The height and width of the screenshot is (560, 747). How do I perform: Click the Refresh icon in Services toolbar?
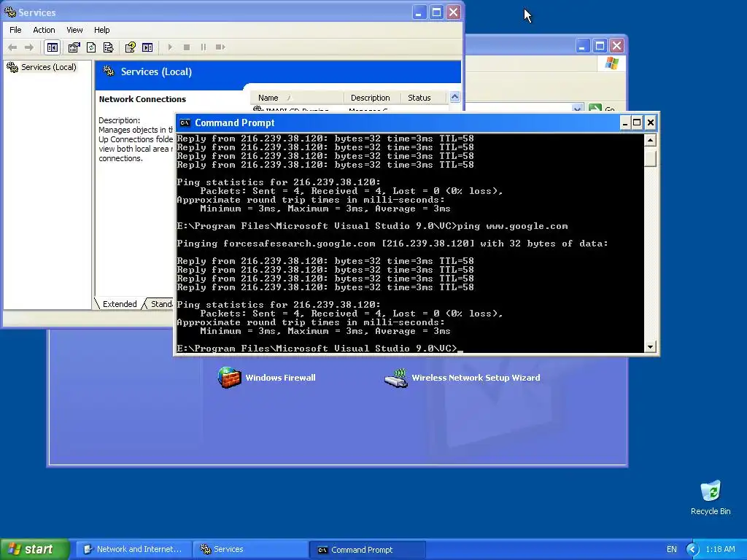coord(91,47)
